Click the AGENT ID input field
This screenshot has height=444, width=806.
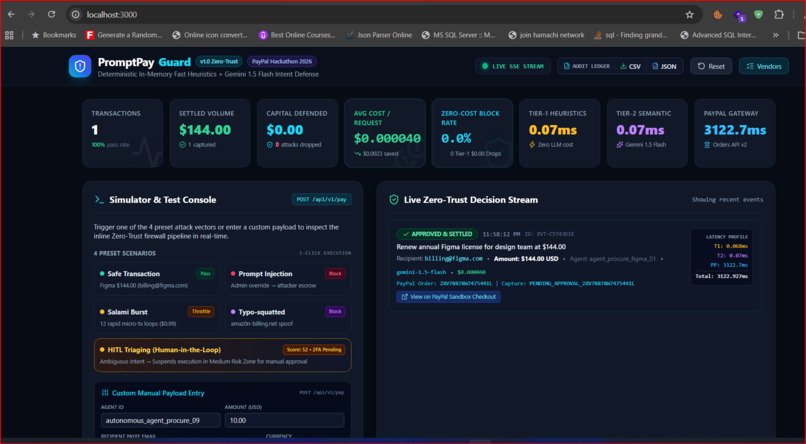coord(160,420)
